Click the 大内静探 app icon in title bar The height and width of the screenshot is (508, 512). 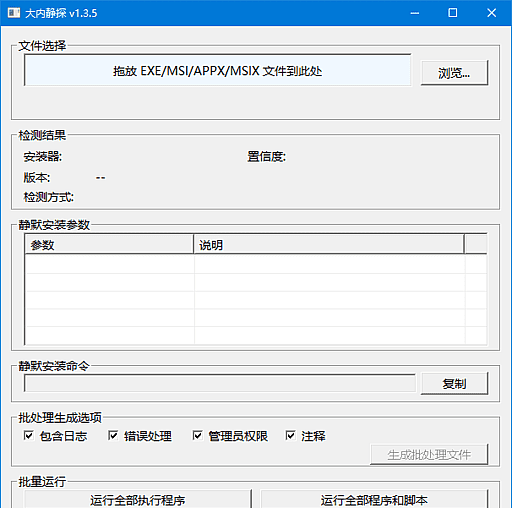(14, 13)
